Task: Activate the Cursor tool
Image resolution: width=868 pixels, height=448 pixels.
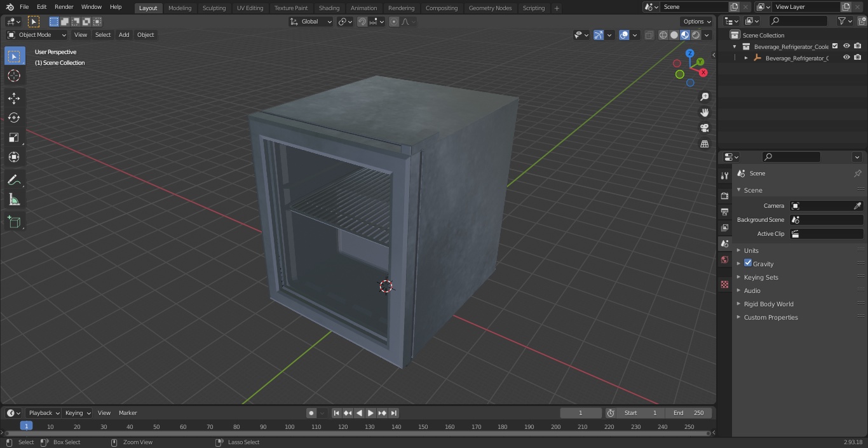Action: (x=14, y=76)
